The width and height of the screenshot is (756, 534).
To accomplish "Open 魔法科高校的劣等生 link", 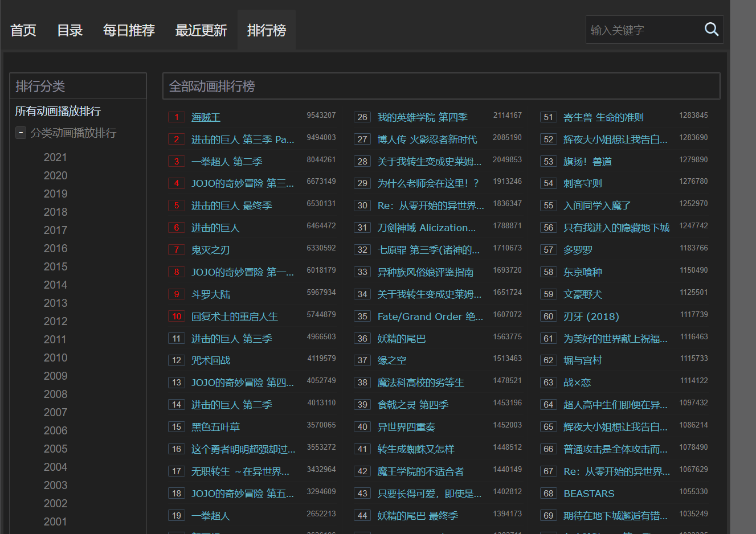I will (420, 383).
